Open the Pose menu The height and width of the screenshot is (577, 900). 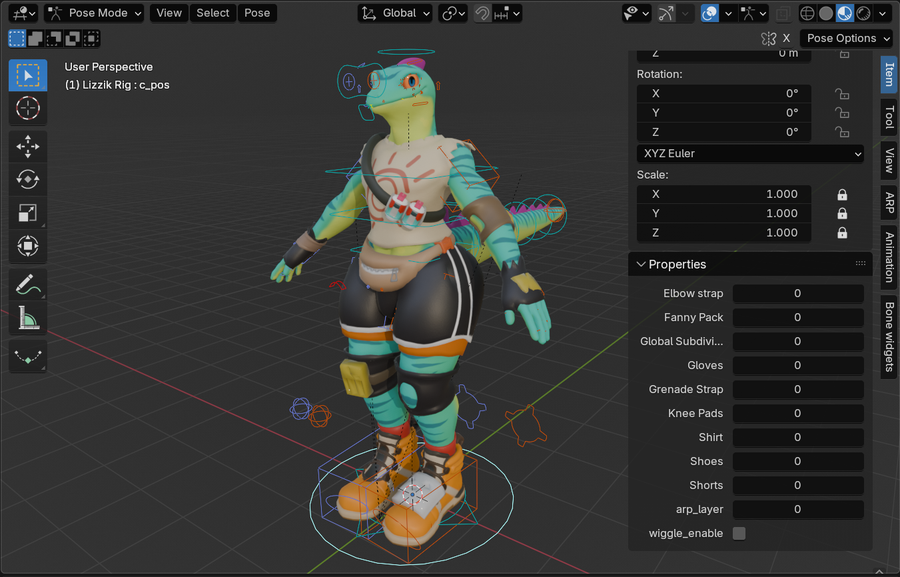(257, 13)
